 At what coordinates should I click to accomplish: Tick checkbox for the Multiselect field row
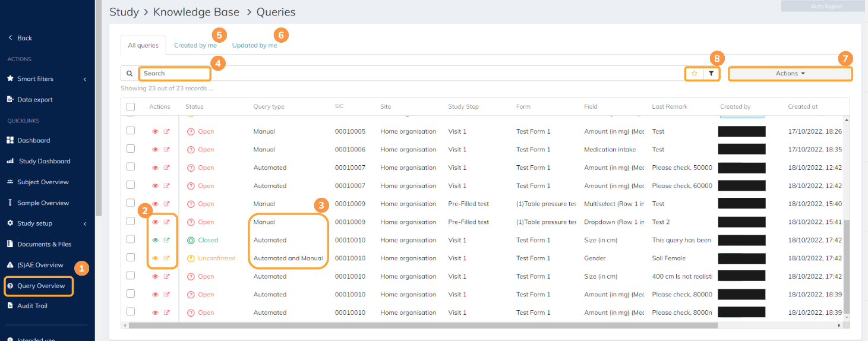point(131,203)
